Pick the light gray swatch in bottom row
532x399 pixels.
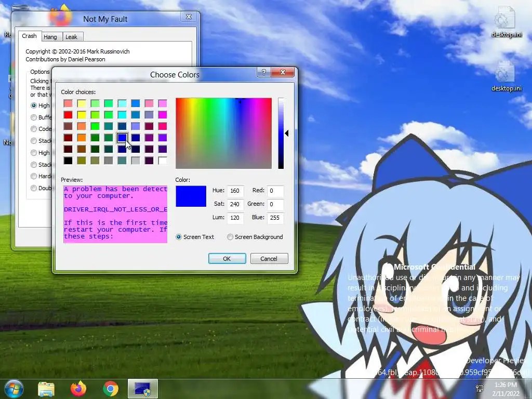point(136,161)
